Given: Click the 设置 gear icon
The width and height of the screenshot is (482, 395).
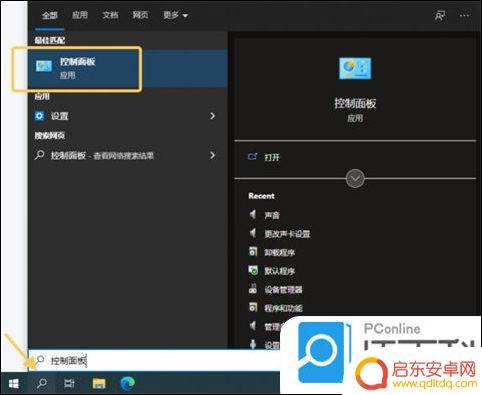Looking at the screenshot, I should 39,116.
